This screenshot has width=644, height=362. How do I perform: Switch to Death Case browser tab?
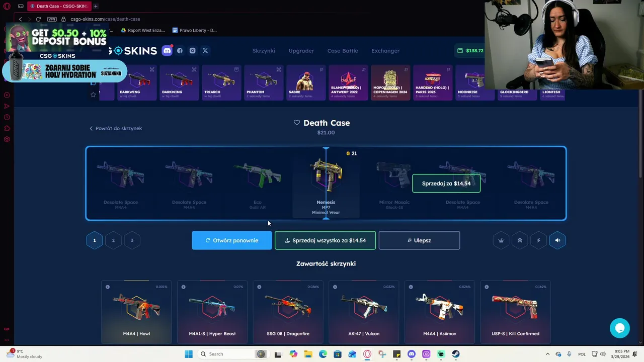pyautogui.click(x=58, y=6)
